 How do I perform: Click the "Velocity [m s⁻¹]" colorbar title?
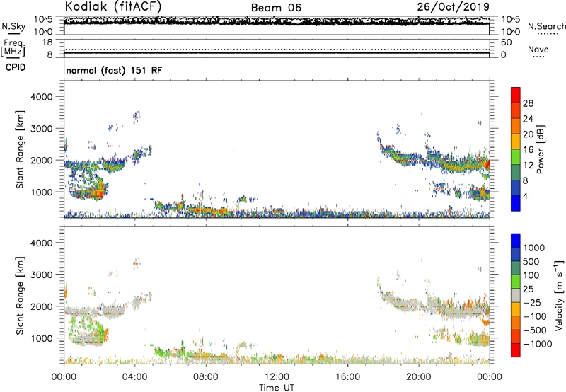559,295
